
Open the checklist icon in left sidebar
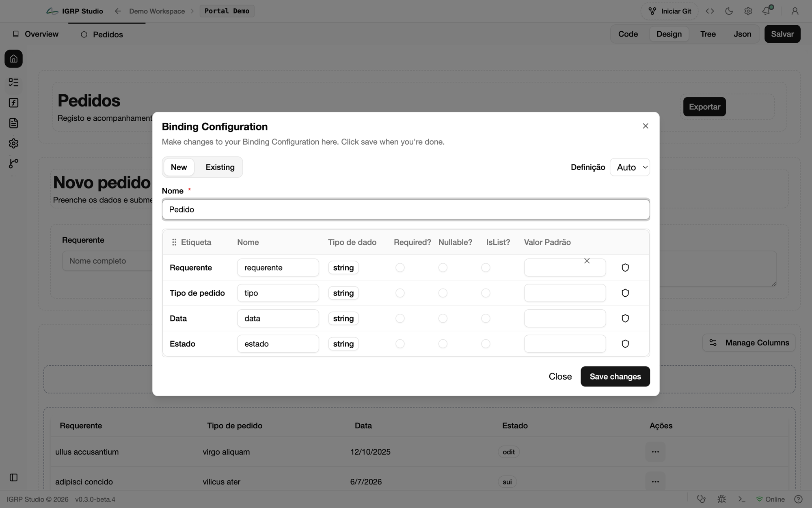[x=13, y=82]
